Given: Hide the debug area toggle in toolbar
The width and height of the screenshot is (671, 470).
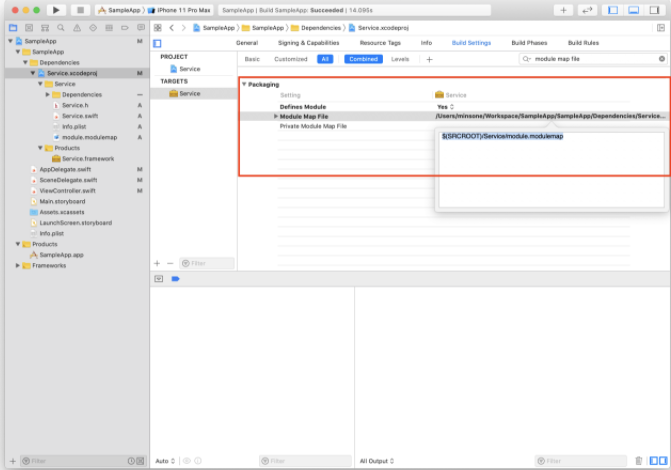Looking at the screenshot, I should pyautogui.click(x=633, y=10).
